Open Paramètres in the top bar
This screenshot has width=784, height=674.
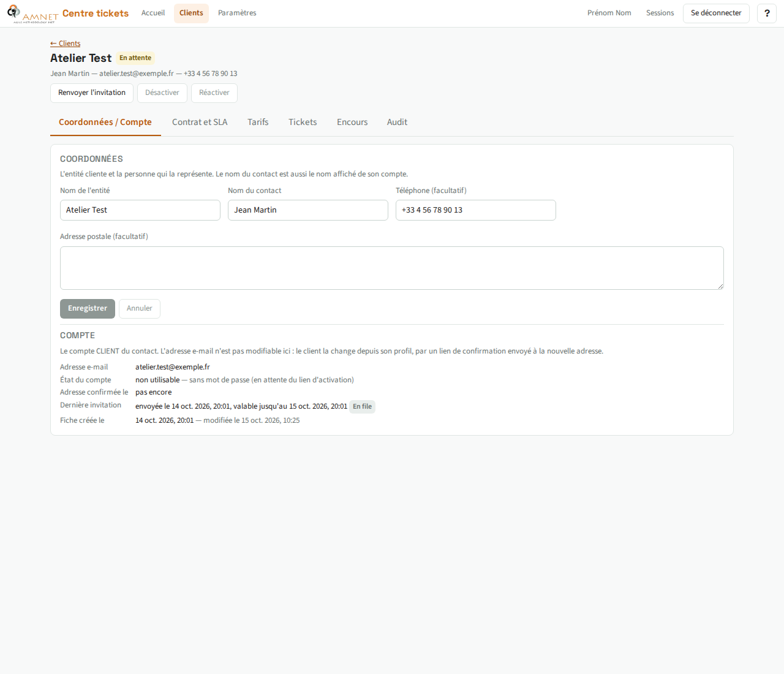(237, 13)
